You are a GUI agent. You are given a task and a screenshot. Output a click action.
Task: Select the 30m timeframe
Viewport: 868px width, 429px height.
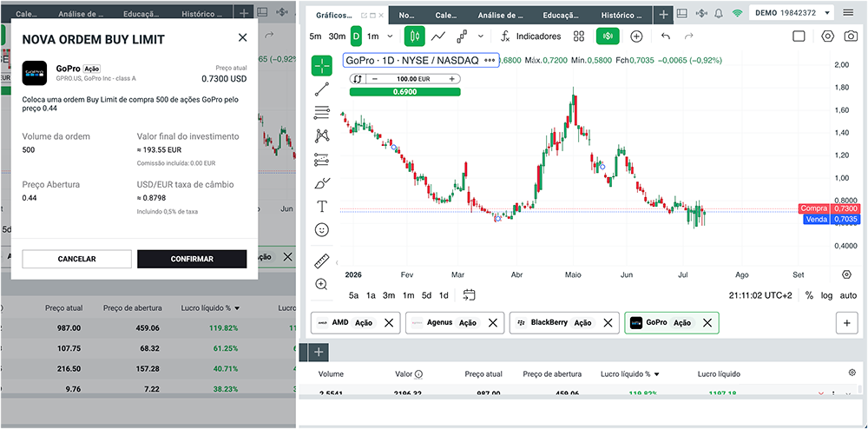337,36
